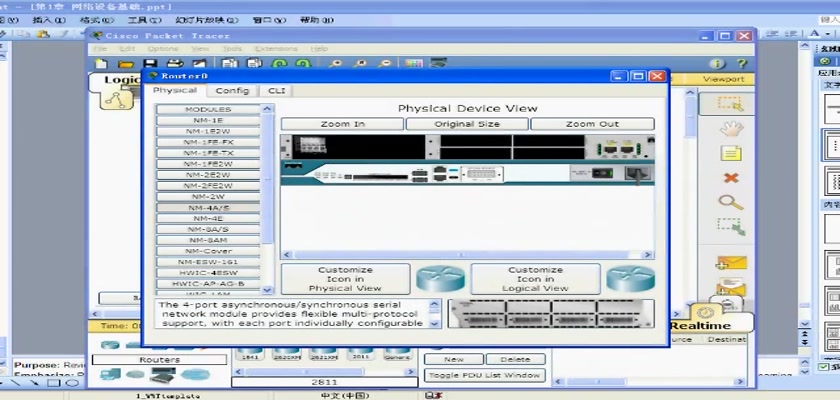This screenshot has width=840, height=400.
Task: Click the blue Network Information icon
Action: pos(717,64)
